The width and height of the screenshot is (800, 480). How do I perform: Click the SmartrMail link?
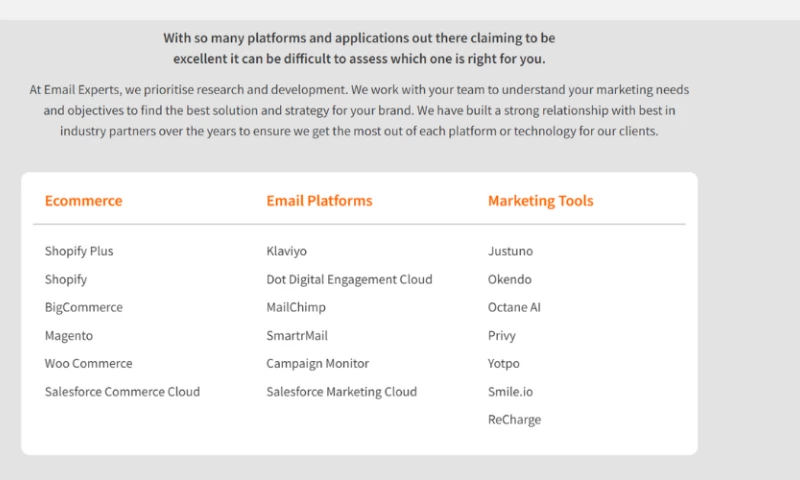[x=297, y=336]
